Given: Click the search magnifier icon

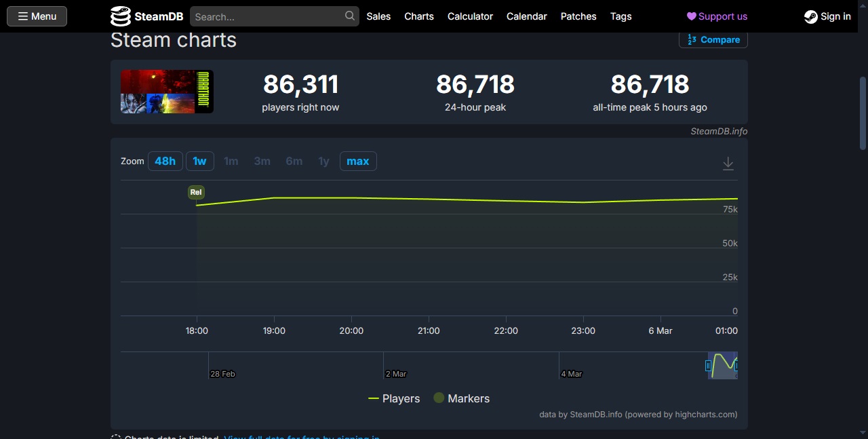Looking at the screenshot, I should [x=349, y=16].
